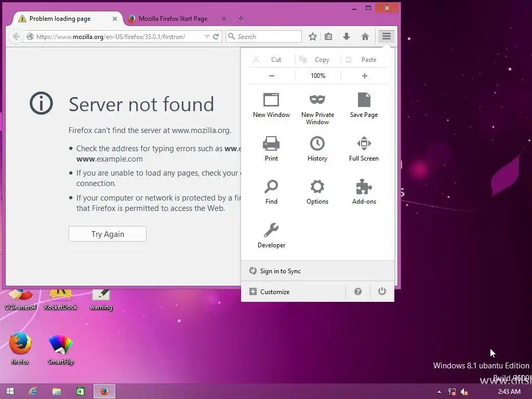Viewport: 532px width, 399px height.
Task: Select the warning desktop icon
Action: [101, 300]
